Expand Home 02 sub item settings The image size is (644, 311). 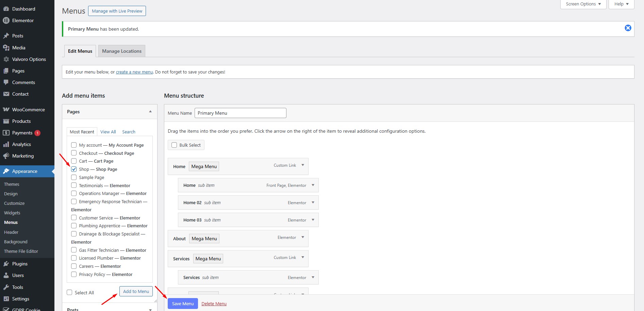click(x=313, y=202)
